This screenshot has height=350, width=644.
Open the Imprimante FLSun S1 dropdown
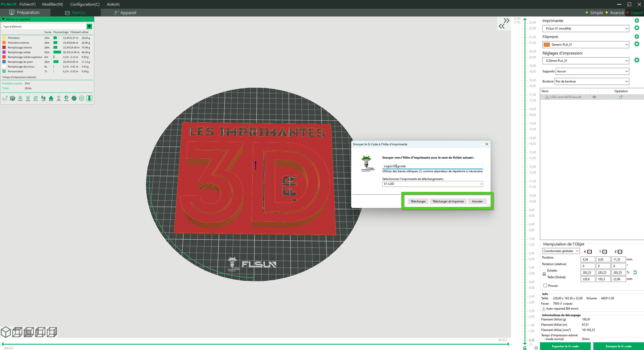pos(586,28)
